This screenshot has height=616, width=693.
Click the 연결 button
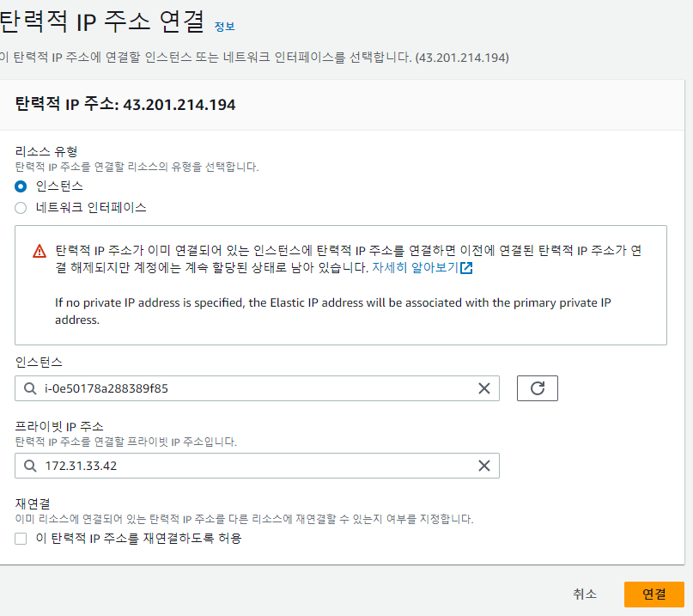pos(654,594)
